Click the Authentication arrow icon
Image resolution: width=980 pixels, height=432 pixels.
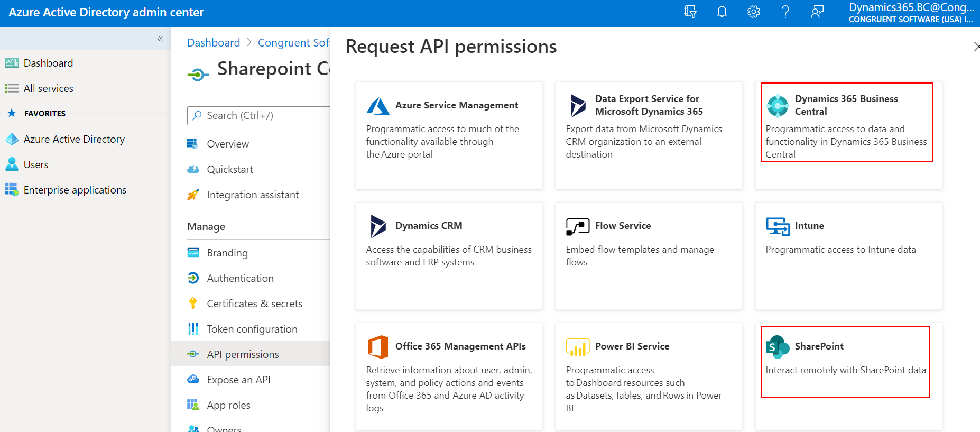(x=193, y=278)
